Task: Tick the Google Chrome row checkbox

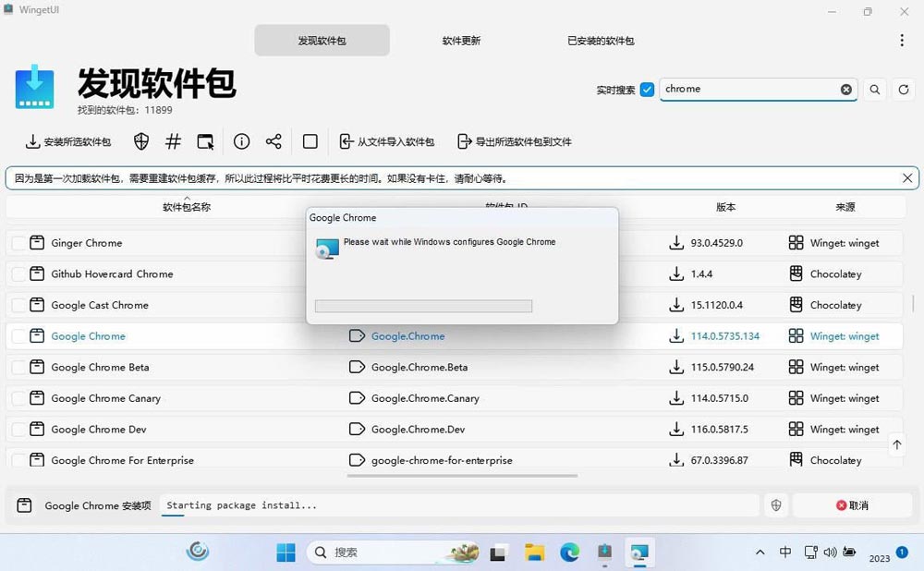Action: pos(18,336)
